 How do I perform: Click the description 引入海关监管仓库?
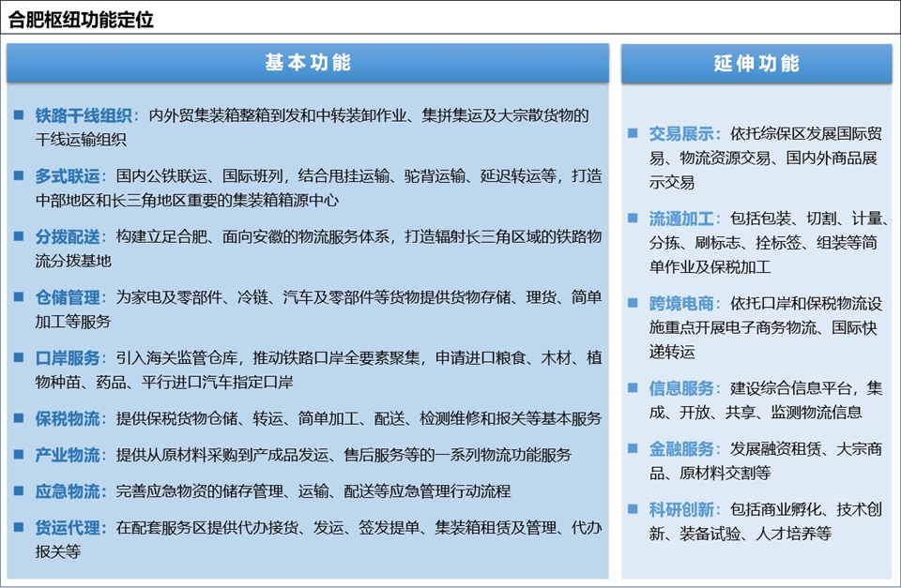pyautogui.click(x=177, y=358)
